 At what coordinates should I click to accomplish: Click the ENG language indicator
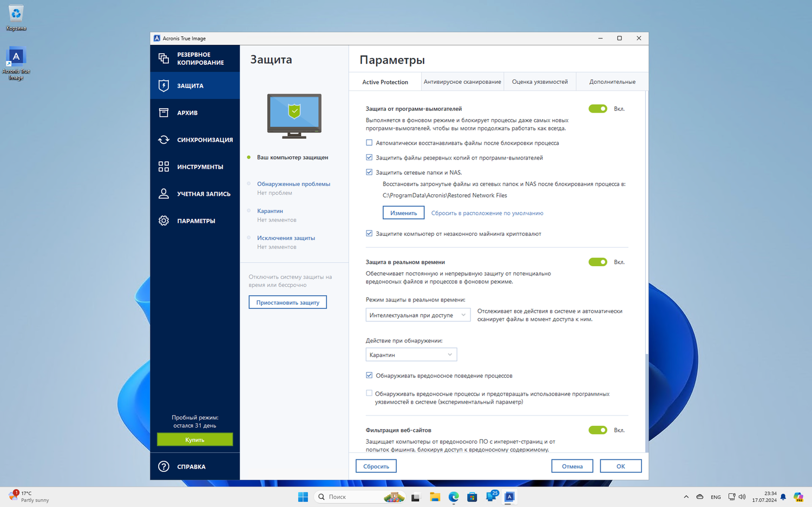pyautogui.click(x=716, y=497)
